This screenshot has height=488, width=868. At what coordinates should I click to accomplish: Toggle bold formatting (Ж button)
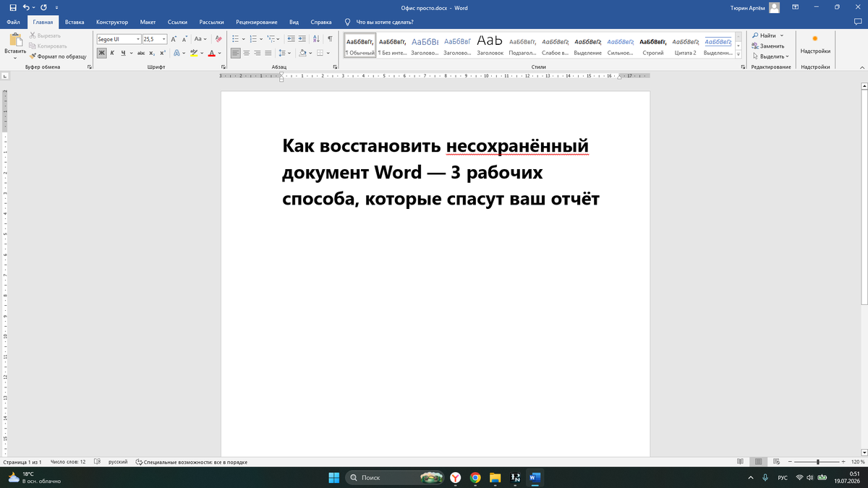click(x=102, y=53)
